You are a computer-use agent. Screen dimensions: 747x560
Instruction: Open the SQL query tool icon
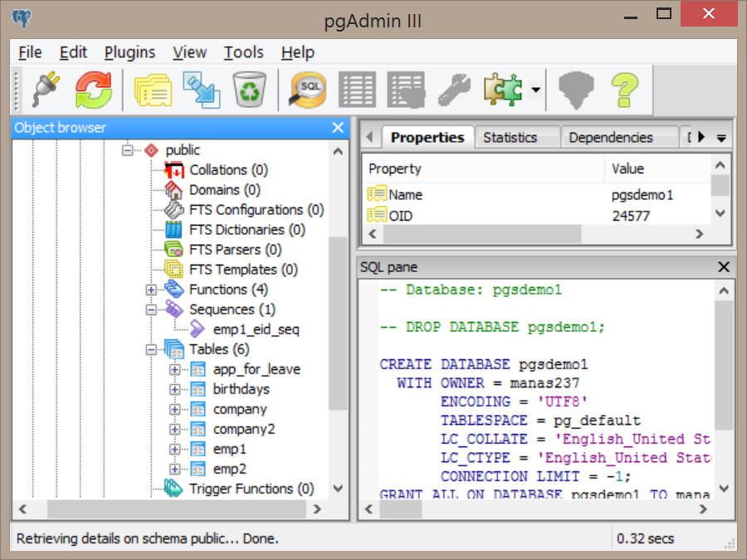(x=308, y=89)
